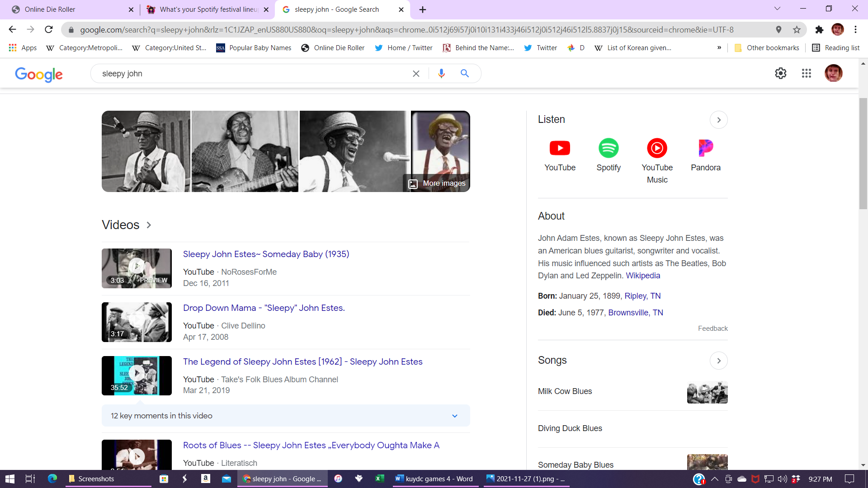
Task: Open Other bookmarks folder
Action: tap(767, 48)
